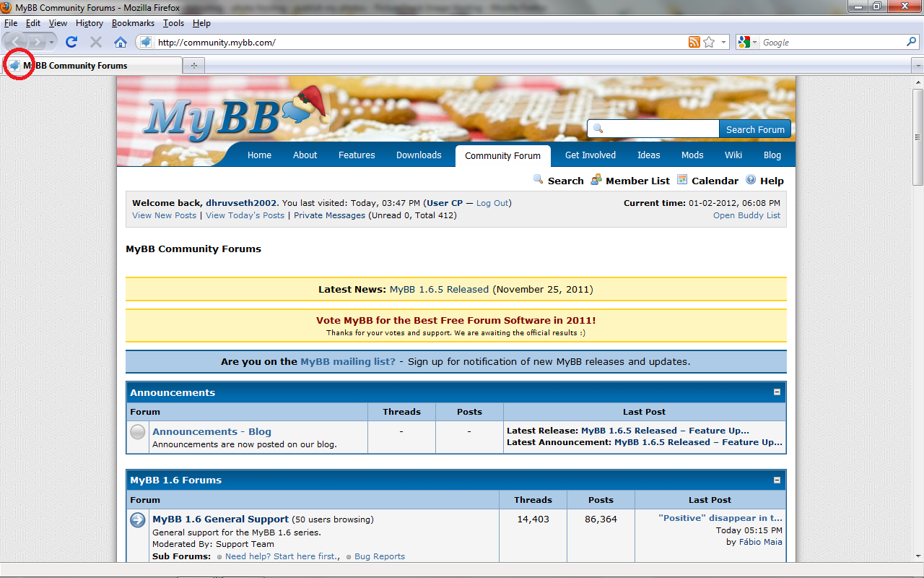This screenshot has width=924, height=578.
Task: Click the Google search engine icon
Action: [x=744, y=42]
